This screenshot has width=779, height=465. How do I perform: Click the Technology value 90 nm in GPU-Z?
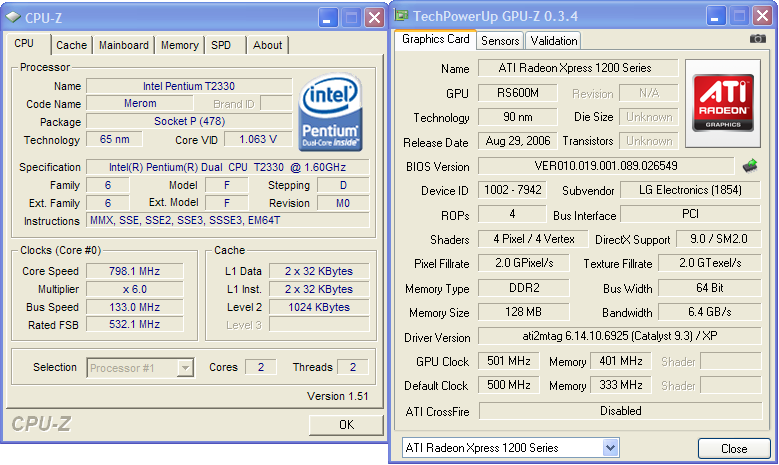(518, 117)
